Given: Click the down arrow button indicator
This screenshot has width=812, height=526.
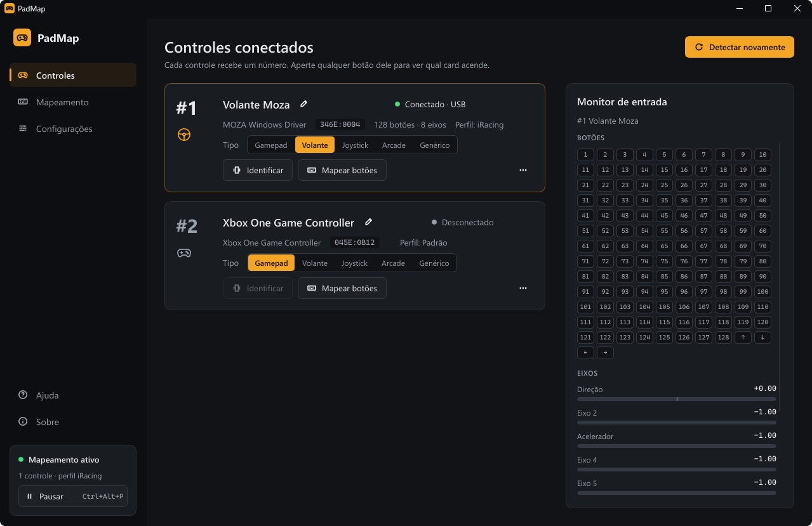Looking at the screenshot, I should 762,338.
